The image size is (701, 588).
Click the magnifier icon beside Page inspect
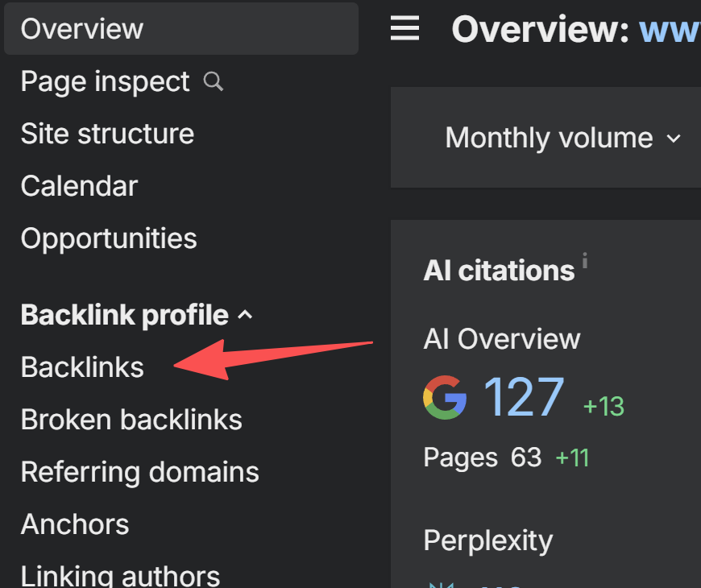click(x=214, y=81)
